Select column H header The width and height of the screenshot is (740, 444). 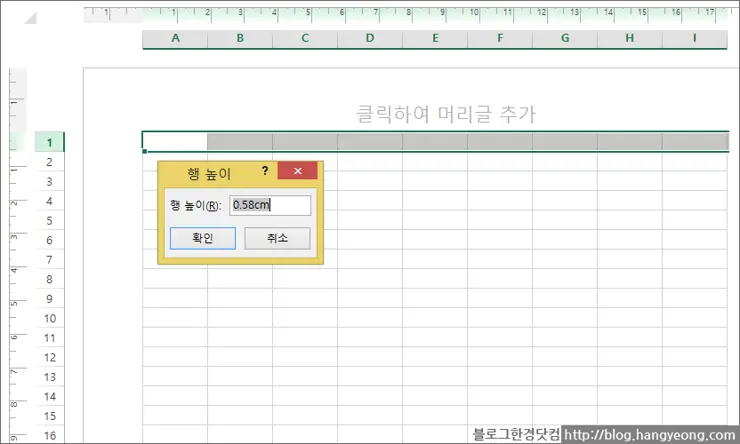(629, 39)
